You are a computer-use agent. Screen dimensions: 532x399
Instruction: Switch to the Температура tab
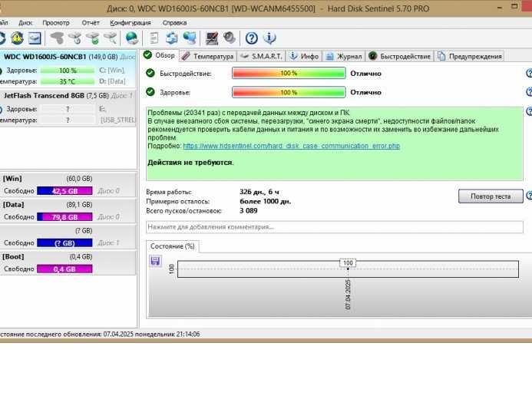pos(207,56)
